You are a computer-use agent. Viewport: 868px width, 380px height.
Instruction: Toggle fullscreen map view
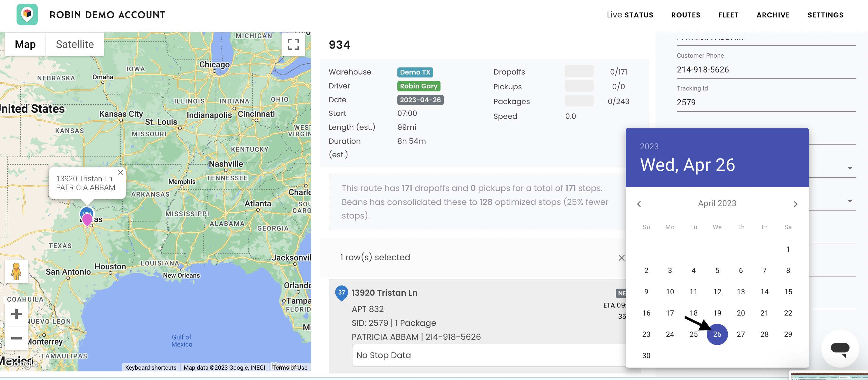point(293,44)
